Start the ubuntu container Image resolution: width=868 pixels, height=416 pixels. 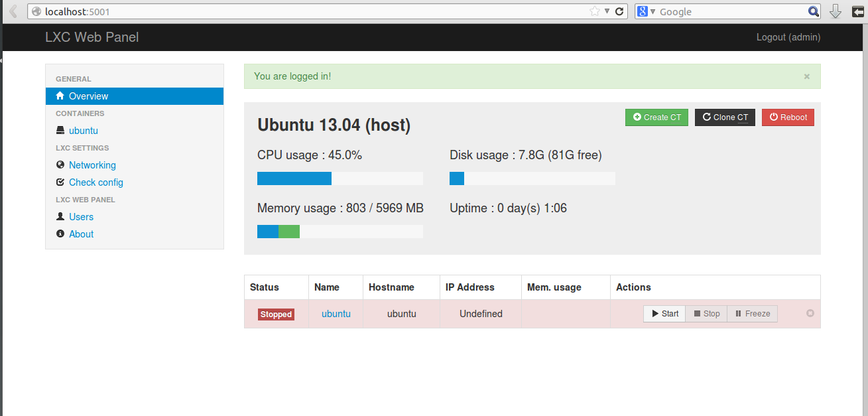pyautogui.click(x=664, y=314)
